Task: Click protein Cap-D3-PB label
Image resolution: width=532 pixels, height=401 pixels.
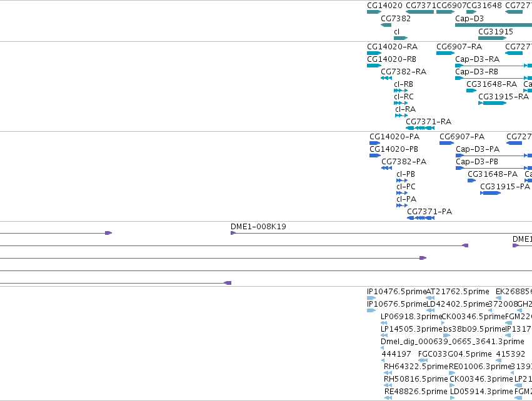Action: [477, 162]
